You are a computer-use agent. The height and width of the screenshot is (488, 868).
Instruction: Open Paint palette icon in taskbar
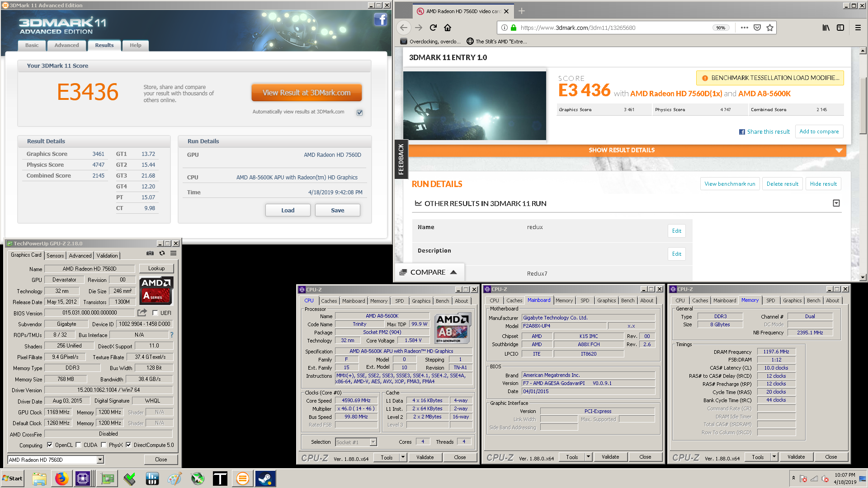click(x=175, y=479)
